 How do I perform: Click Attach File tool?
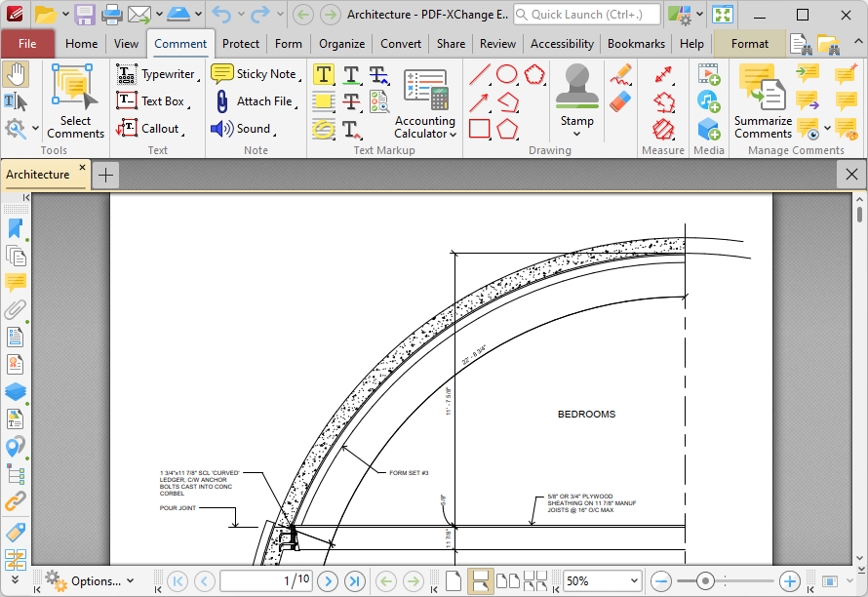click(x=255, y=101)
